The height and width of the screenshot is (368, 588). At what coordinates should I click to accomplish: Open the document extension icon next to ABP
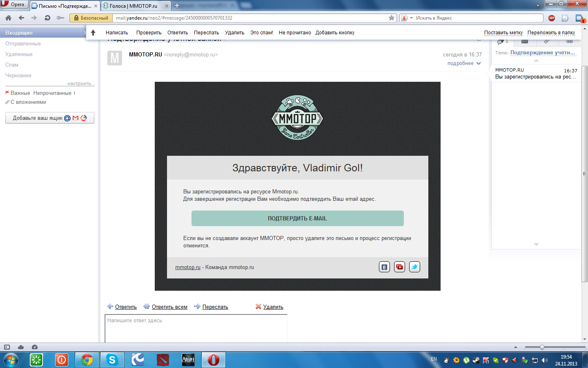pyautogui.click(x=565, y=18)
